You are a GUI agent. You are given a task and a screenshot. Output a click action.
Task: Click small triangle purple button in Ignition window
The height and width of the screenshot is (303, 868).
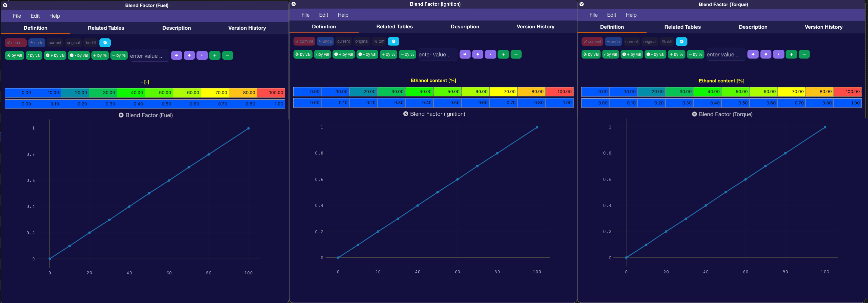pyautogui.click(x=490, y=54)
